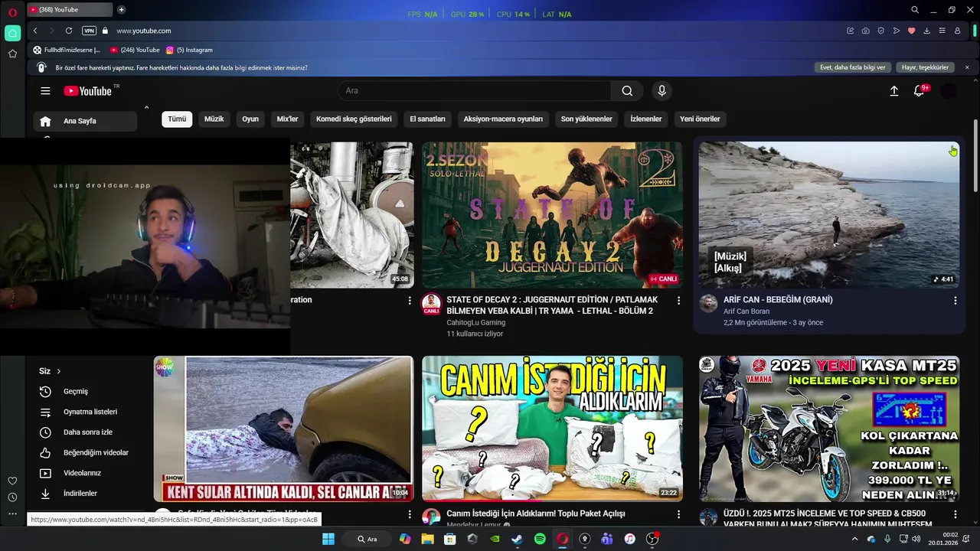
Task: Select the 'Oyun' filter chip
Action: coord(250,119)
